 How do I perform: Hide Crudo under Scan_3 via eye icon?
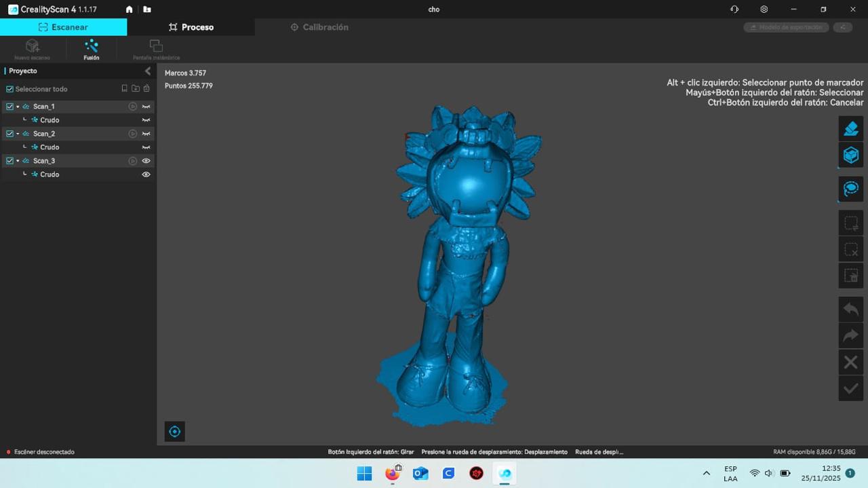point(146,174)
